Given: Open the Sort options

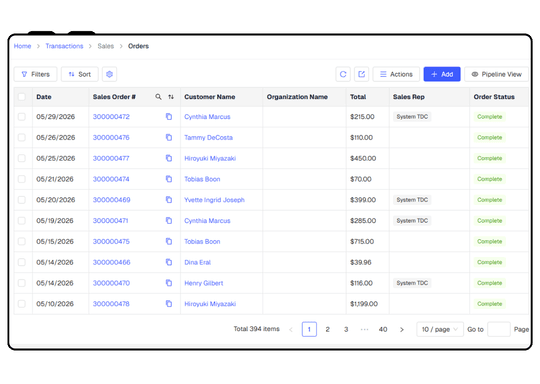Looking at the screenshot, I should click(x=80, y=74).
